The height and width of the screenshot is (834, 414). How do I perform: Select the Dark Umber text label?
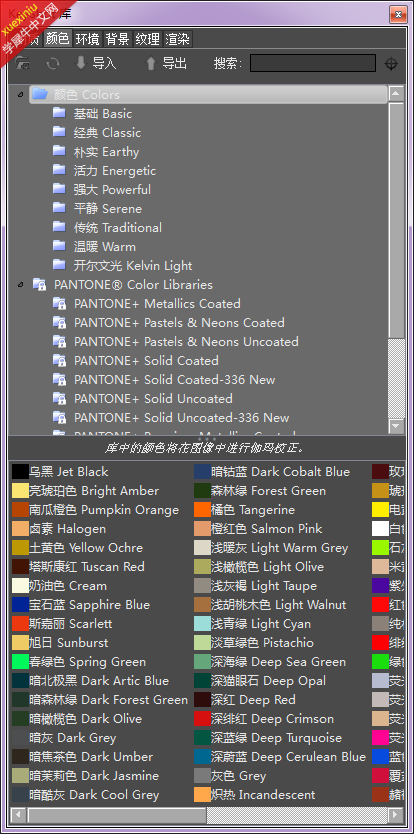[x=91, y=757]
